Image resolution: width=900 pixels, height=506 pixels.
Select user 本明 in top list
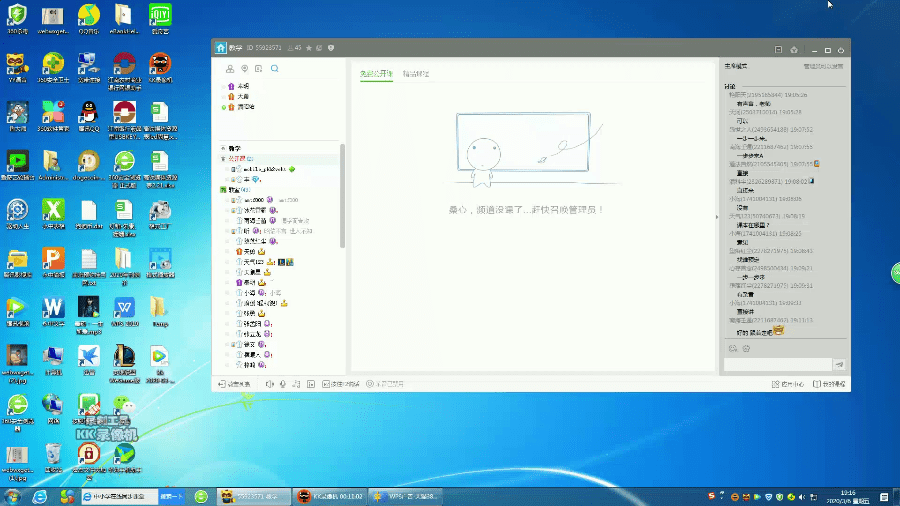click(x=243, y=86)
